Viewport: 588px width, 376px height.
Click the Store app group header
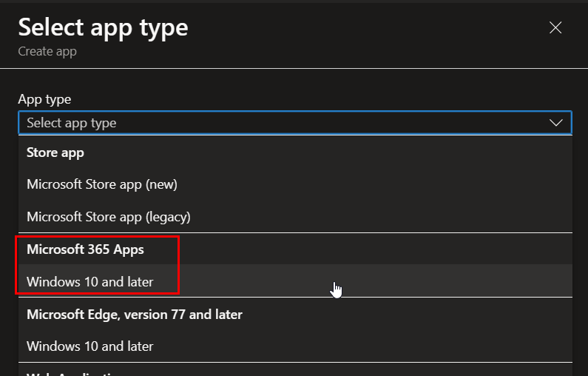(55, 152)
